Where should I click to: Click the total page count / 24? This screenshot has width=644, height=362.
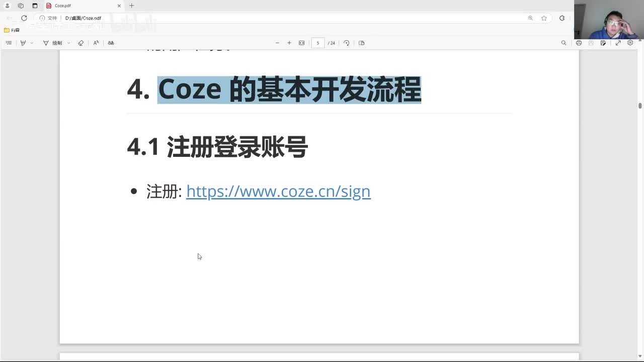[x=332, y=43]
